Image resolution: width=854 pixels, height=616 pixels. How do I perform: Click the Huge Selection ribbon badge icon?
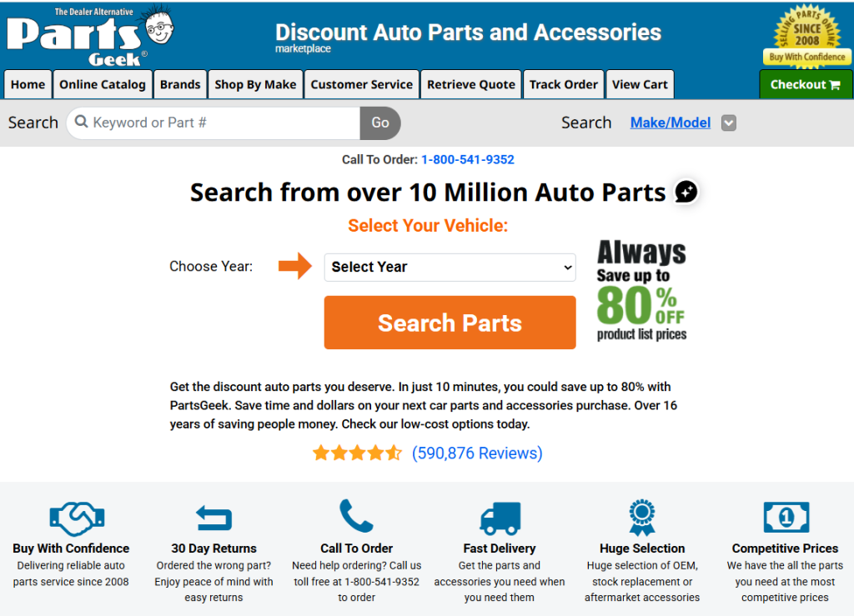coord(642,518)
